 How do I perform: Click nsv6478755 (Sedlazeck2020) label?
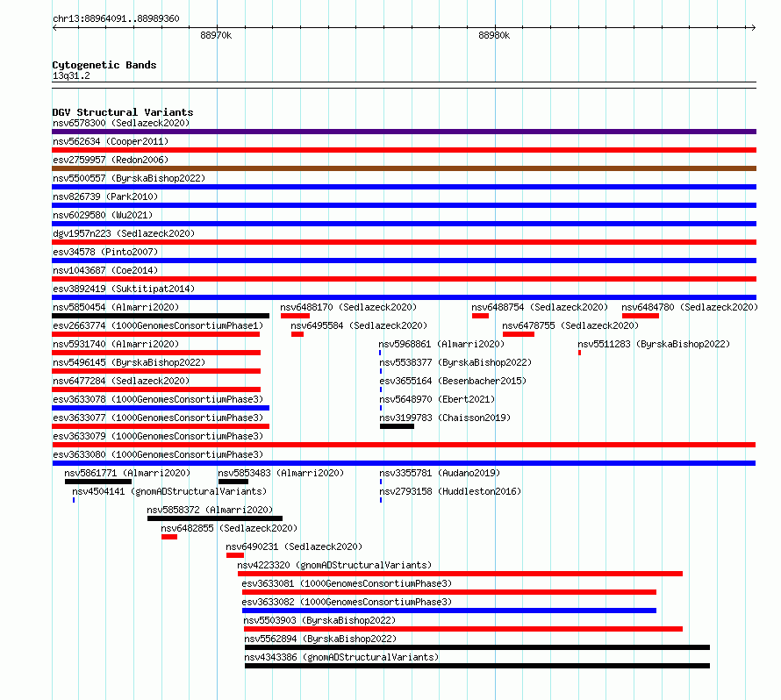[x=570, y=325]
